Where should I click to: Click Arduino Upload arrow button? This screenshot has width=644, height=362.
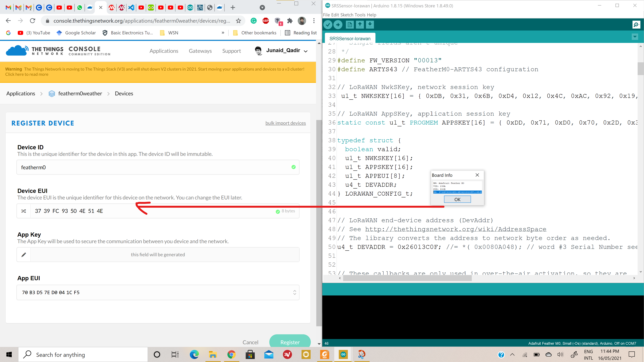point(338,24)
